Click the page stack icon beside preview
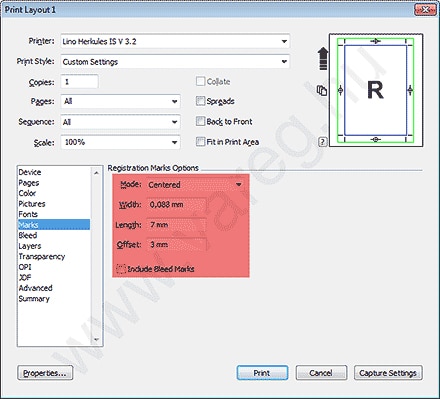 point(322,91)
